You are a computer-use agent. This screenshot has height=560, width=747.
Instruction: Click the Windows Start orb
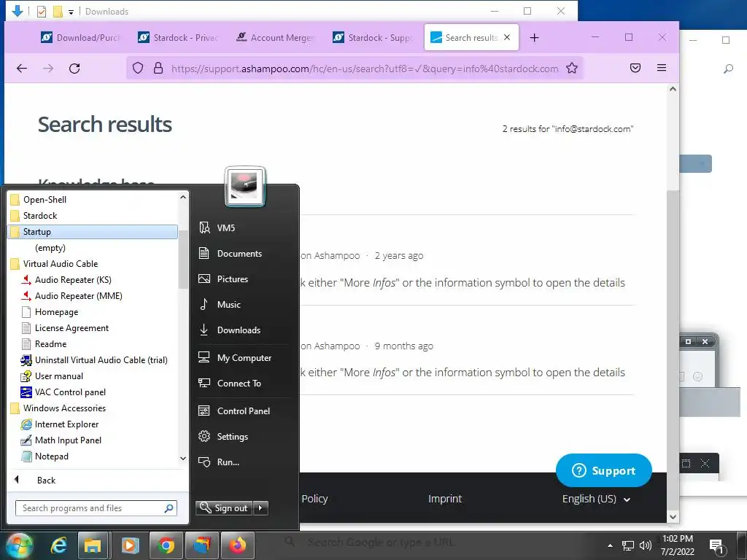click(19, 545)
